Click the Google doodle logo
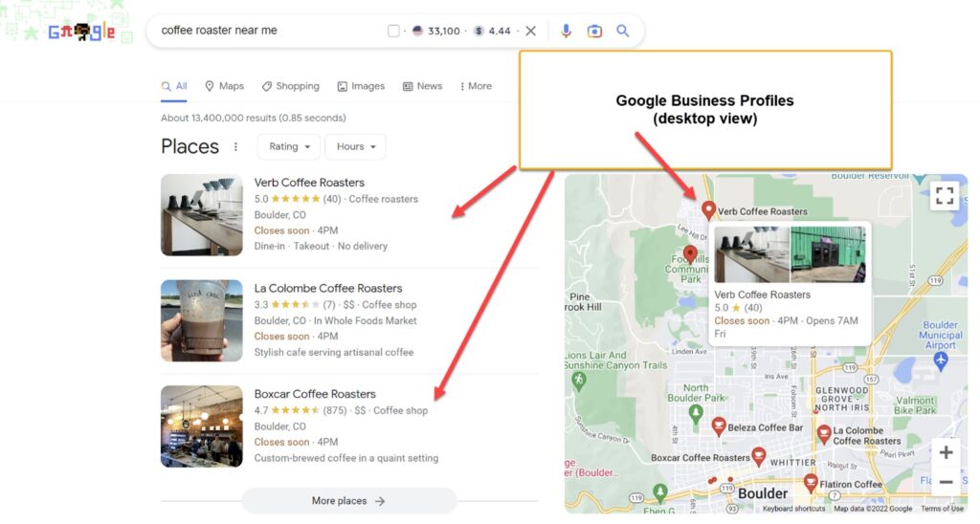This screenshot has height=524, width=980. (x=81, y=32)
